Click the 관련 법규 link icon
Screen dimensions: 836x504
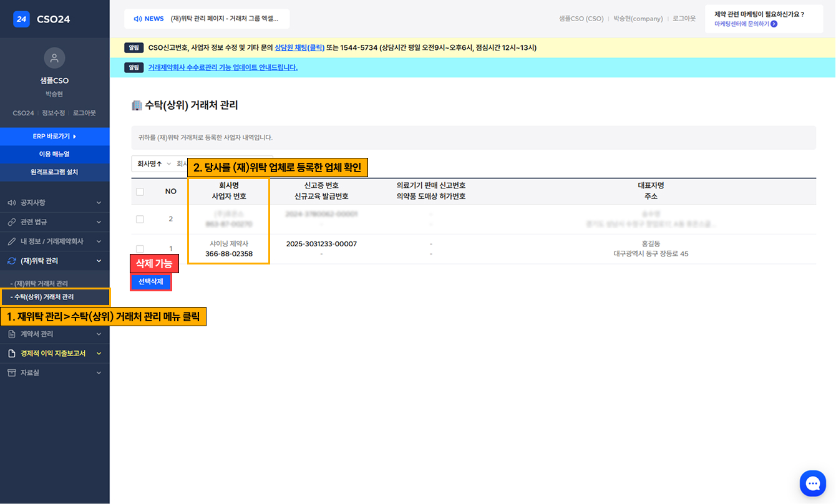[11, 222]
